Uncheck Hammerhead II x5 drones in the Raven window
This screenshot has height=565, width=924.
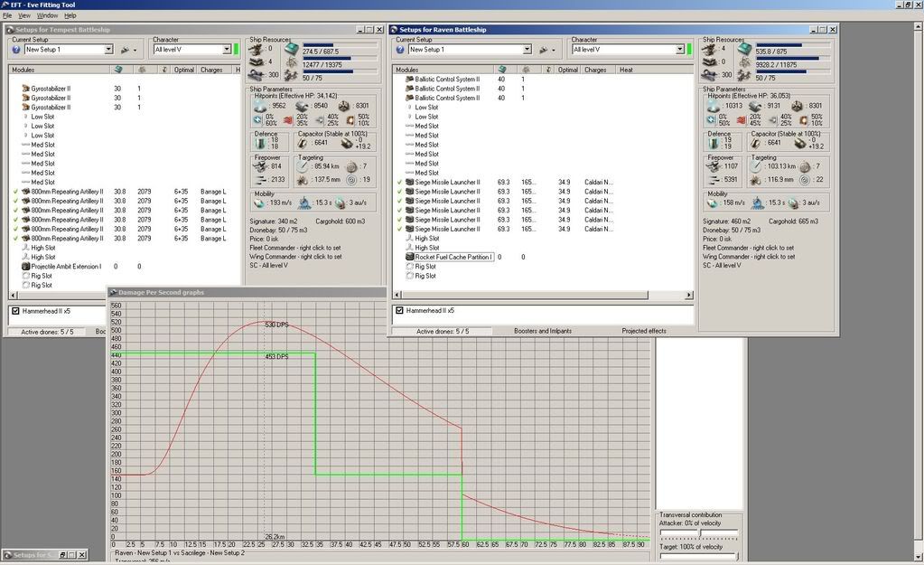(x=400, y=311)
